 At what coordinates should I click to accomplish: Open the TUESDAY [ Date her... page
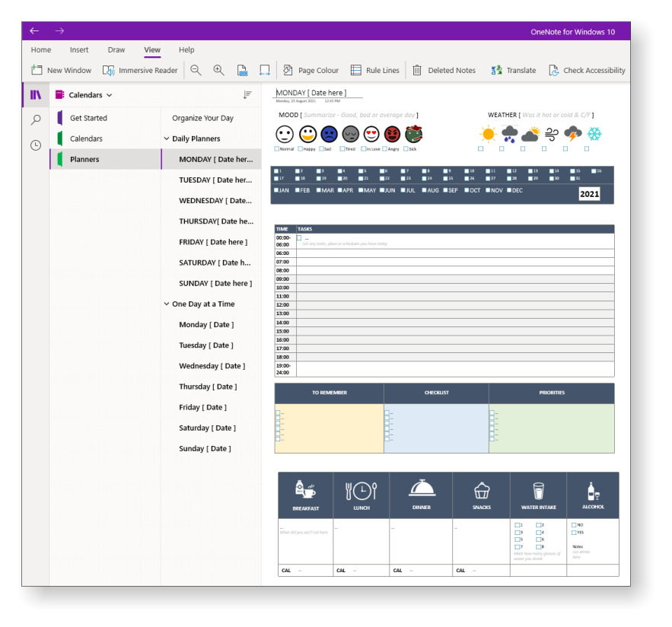(212, 180)
